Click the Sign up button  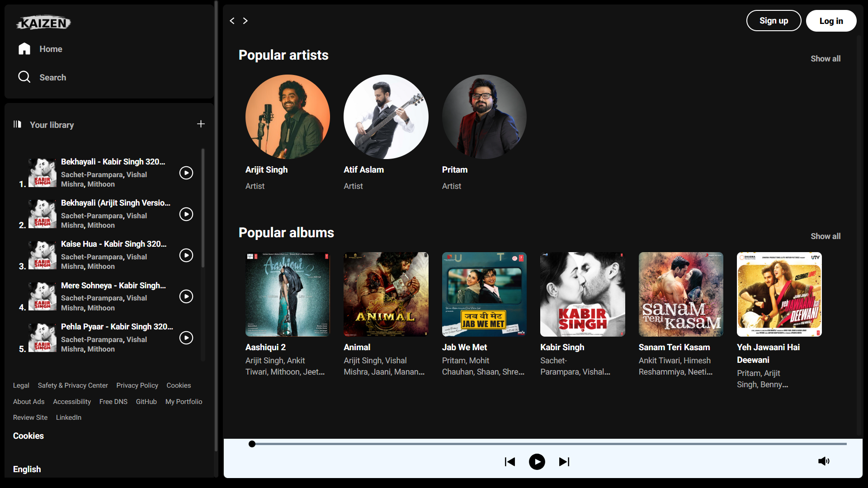774,21
